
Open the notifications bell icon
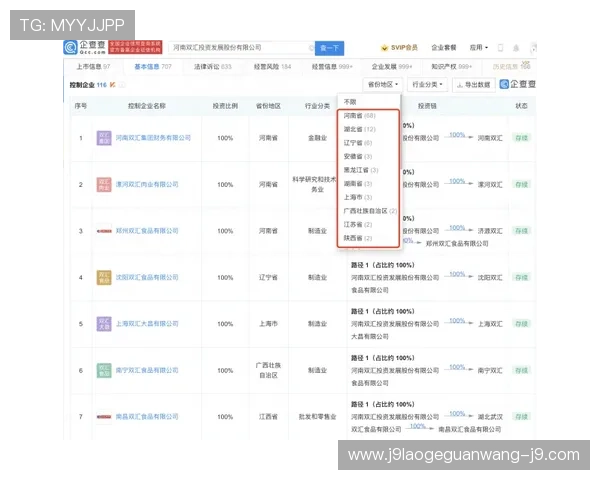click(516, 48)
